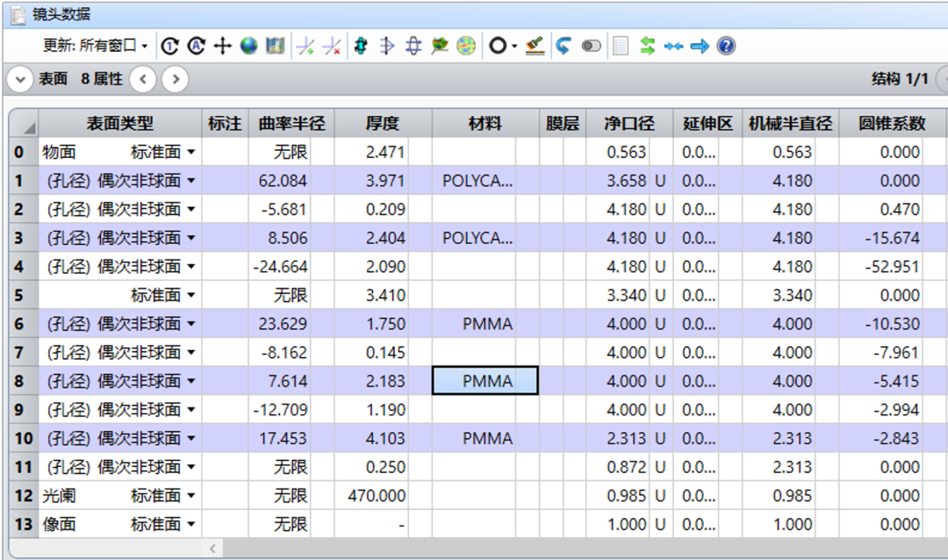Click left arrow of horizontal scrollbar
Image resolution: width=948 pixels, height=560 pixels.
(x=212, y=549)
